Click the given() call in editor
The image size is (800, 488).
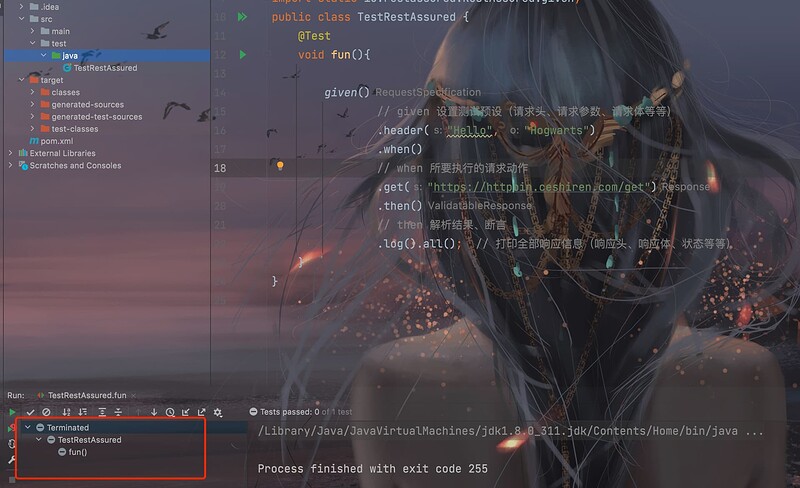346,92
